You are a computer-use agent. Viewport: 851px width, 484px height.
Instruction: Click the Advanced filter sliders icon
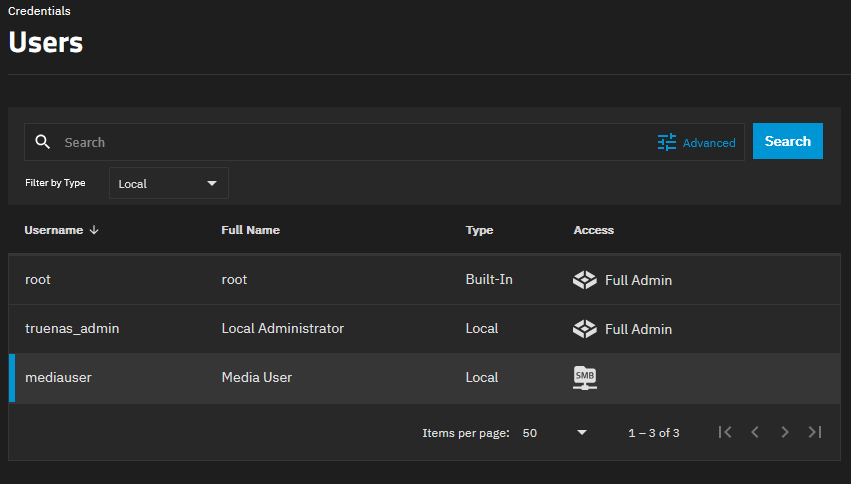pos(667,142)
